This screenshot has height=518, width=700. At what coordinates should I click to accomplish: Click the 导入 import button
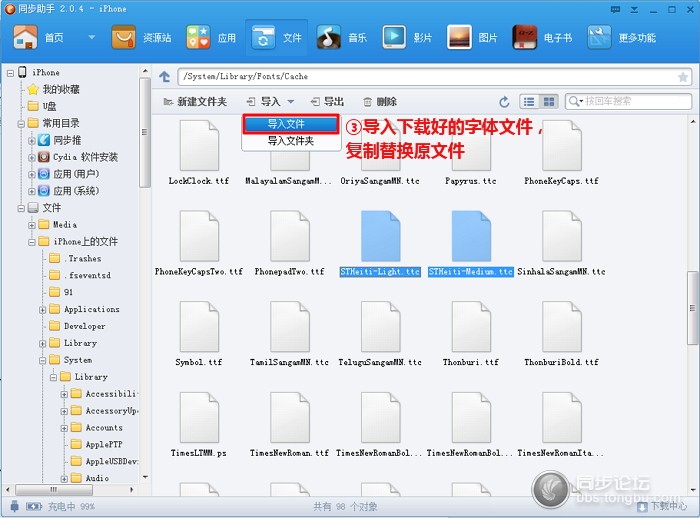pyautogui.click(x=263, y=102)
